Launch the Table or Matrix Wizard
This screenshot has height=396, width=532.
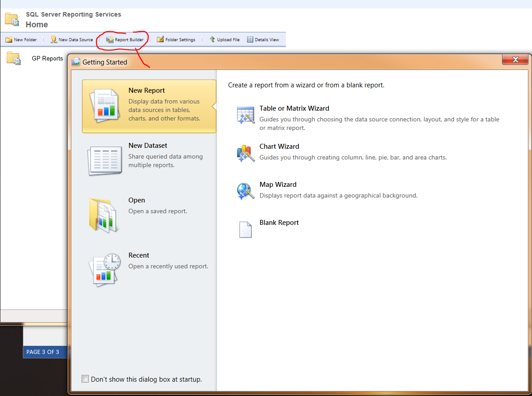(x=294, y=108)
